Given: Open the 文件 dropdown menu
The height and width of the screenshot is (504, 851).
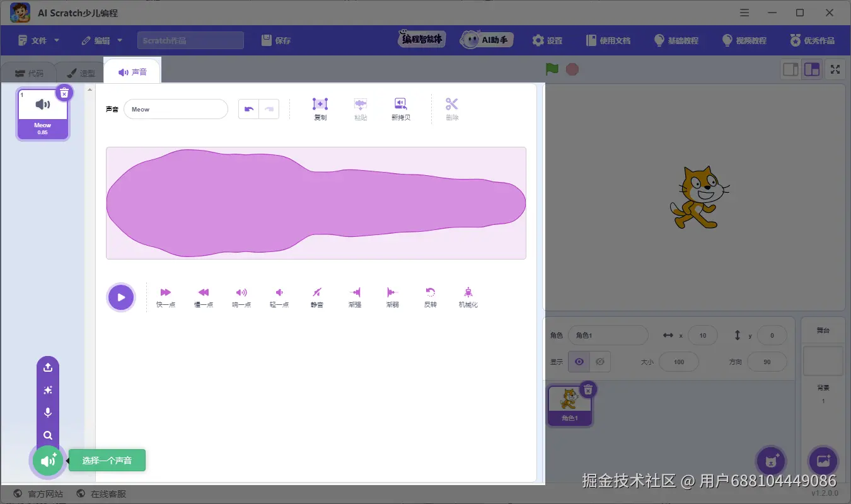Looking at the screenshot, I should click(38, 40).
